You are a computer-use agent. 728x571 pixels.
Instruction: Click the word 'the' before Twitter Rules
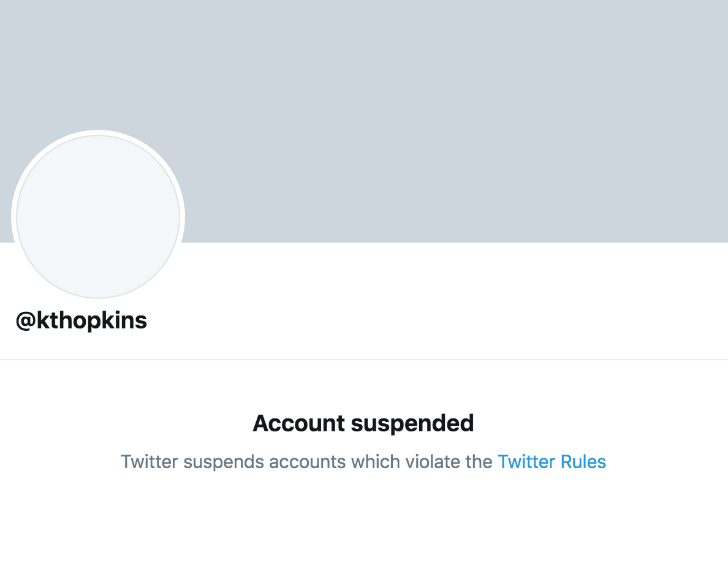tap(479, 462)
